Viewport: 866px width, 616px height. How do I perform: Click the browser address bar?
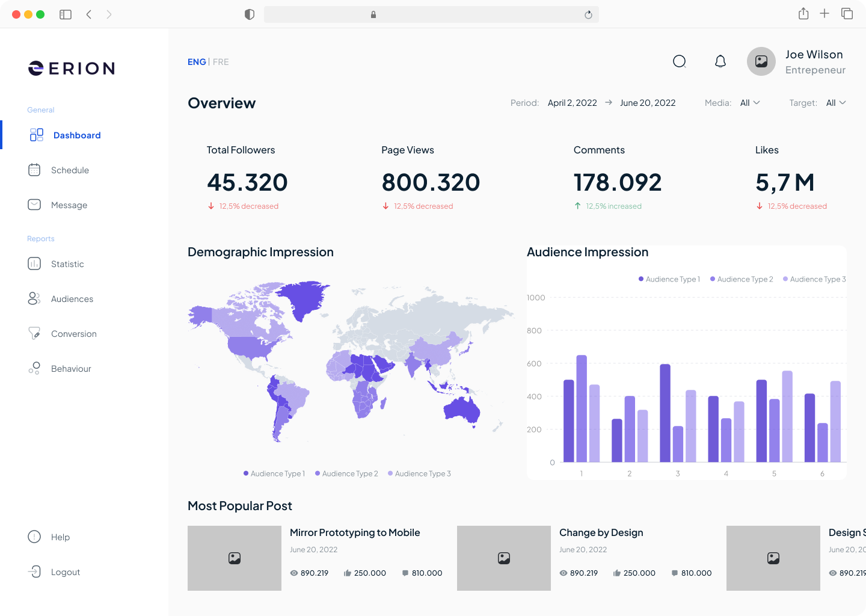(x=431, y=14)
